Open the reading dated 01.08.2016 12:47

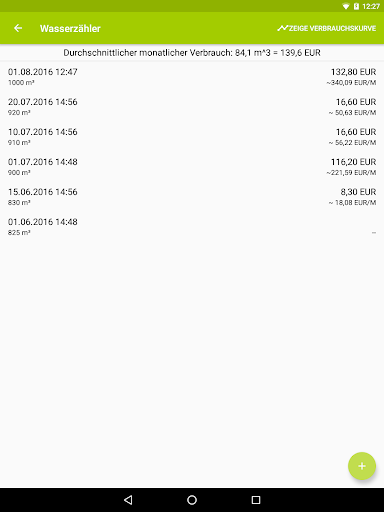click(192, 76)
